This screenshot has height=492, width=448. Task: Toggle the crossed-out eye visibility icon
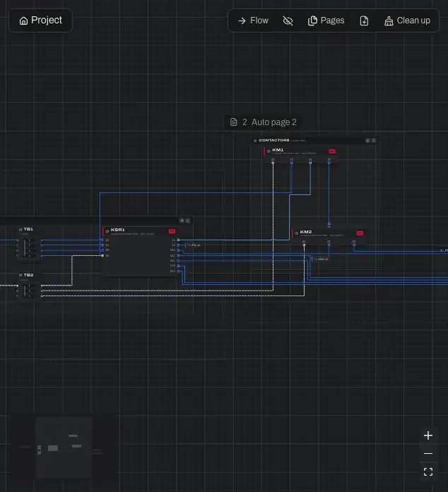click(x=288, y=20)
